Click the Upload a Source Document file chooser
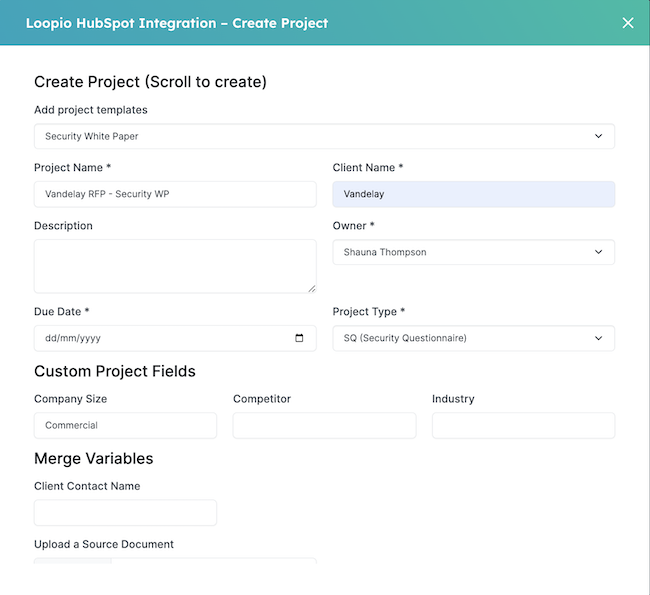The image size is (650, 595). click(x=73, y=565)
